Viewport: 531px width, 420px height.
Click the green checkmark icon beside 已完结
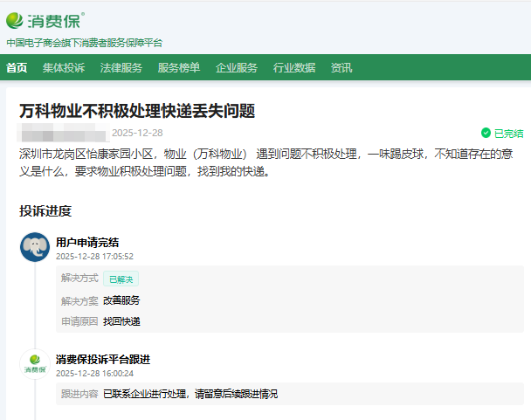coord(486,134)
